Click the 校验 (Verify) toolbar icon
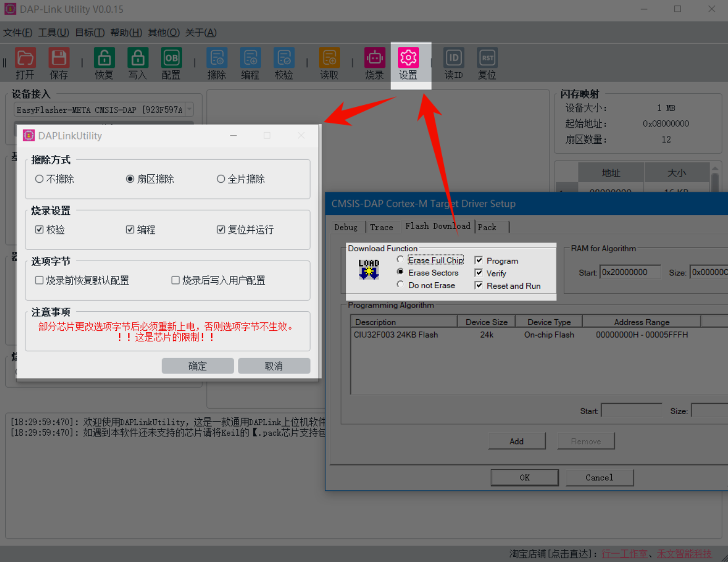Viewport: 728px width, 562px height. coord(284,58)
